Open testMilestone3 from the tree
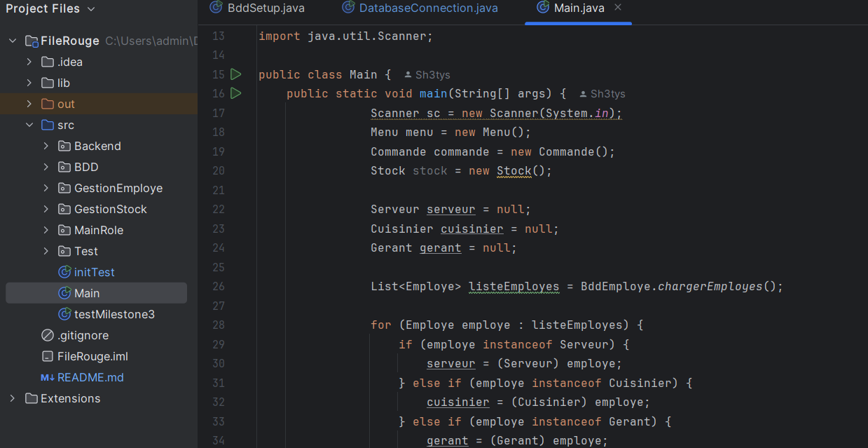The image size is (868, 448). pos(114,314)
